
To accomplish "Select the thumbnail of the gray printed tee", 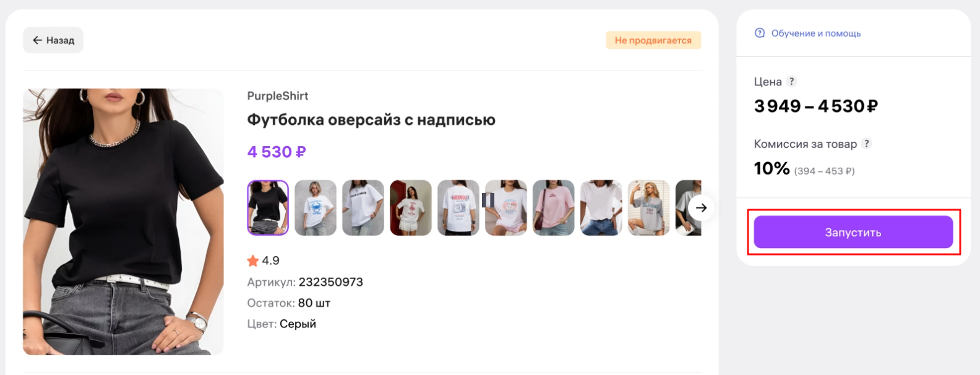I will (649, 208).
